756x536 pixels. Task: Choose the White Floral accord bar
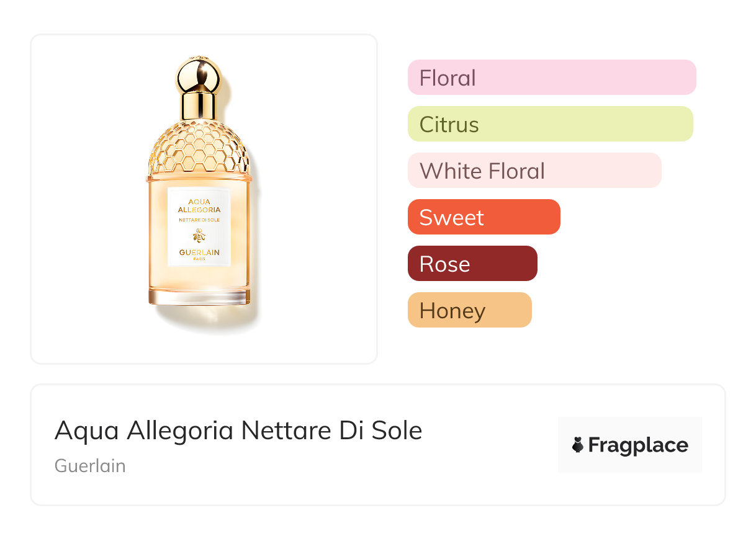pos(534,171)
